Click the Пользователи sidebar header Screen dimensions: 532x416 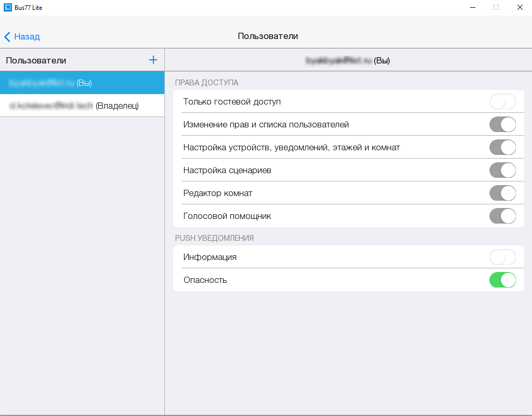tap(36, 60)
